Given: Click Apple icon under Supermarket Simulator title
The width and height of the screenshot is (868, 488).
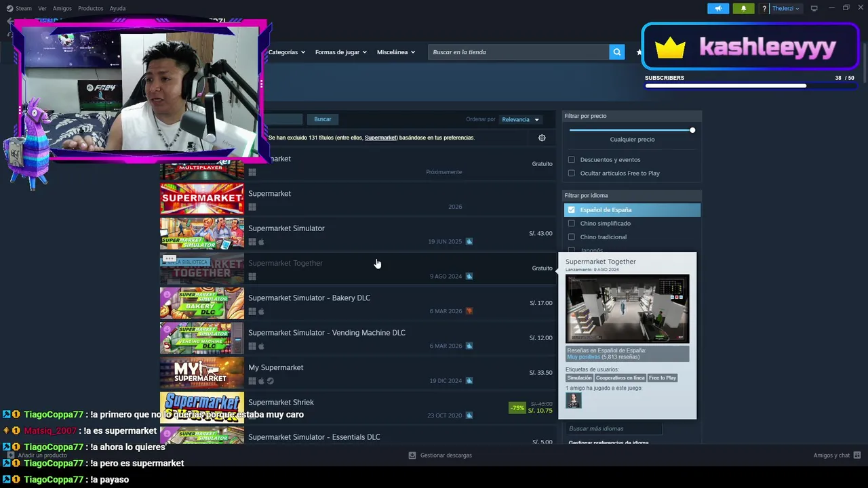Looking at the screenshot, I should (261, 242).
